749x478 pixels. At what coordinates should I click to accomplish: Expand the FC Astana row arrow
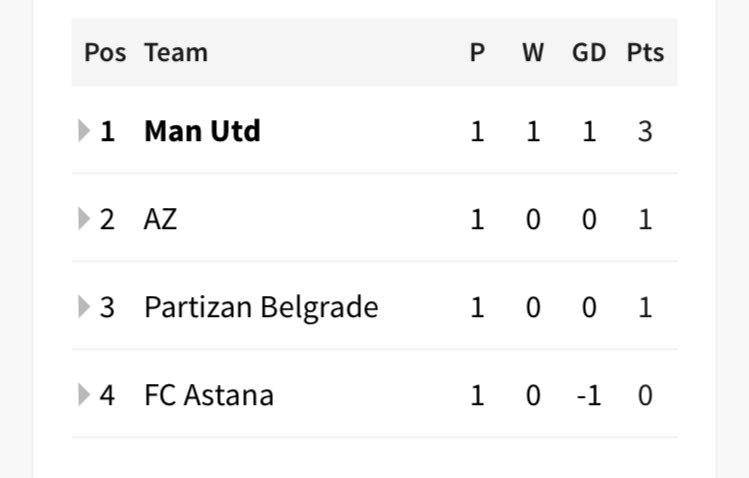pyautogui.click(x=84, y=395)
